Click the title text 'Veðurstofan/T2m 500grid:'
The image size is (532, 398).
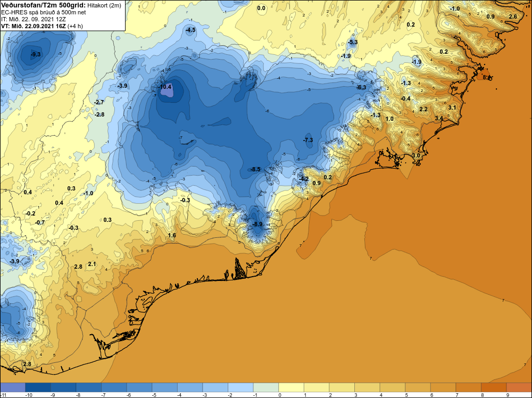(x=43, y=5)
